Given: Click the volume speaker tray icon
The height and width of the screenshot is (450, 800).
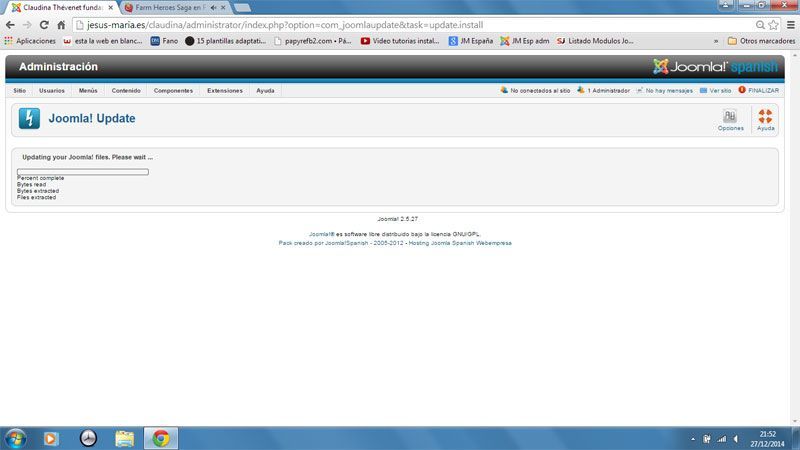Looking at the screenshot, I should 736,439.
